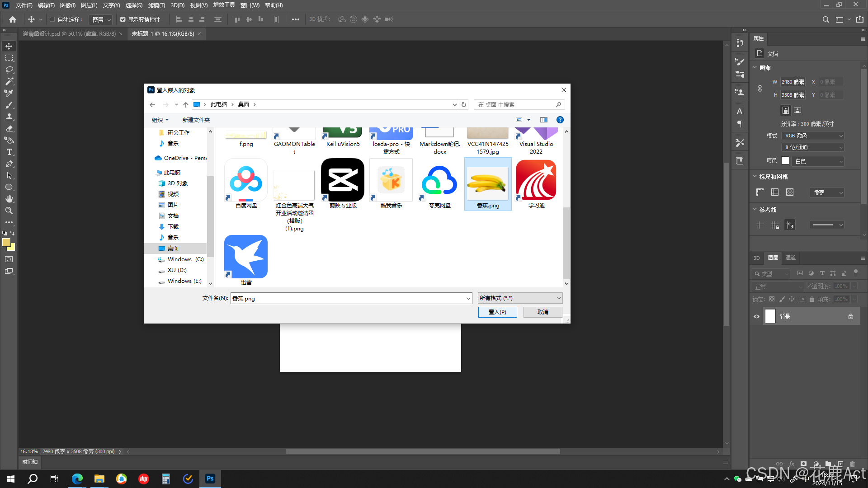Select the Horizontal Type tool
The width and height of the screenshot is (868, 488).
click(9, 152)
